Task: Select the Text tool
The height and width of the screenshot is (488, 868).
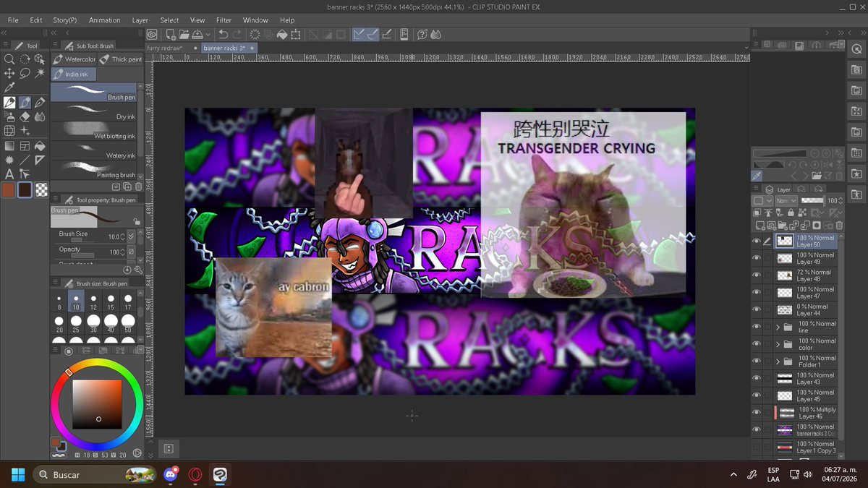Action: [x=9, y=174]
